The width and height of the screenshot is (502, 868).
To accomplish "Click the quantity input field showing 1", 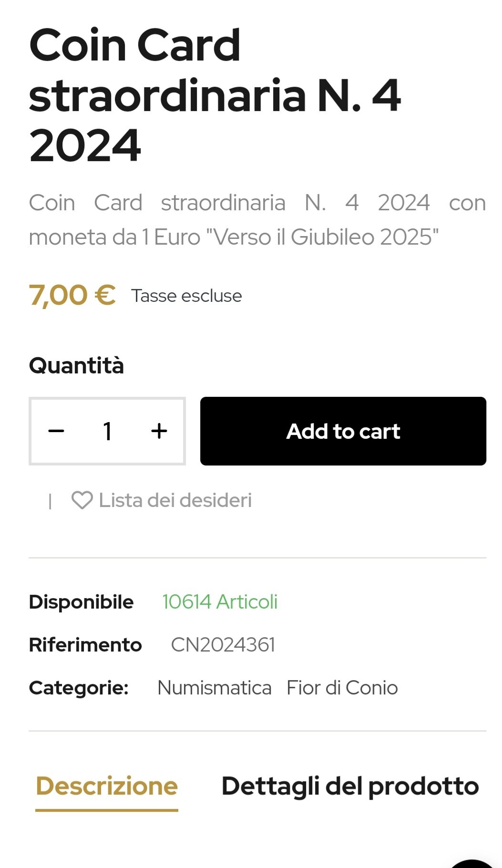I will 108,431.
